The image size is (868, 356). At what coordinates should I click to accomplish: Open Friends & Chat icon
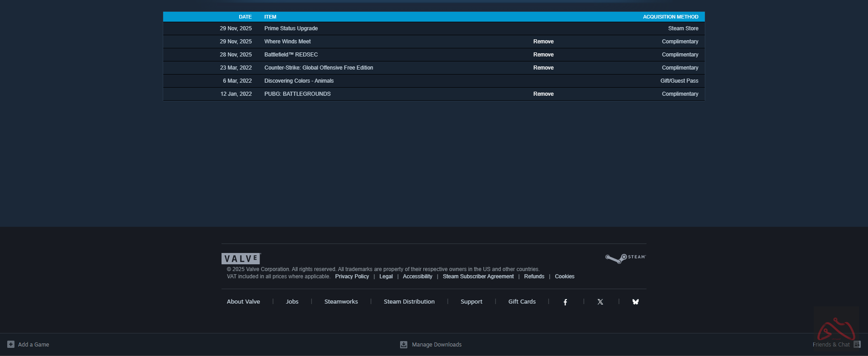pos(857,344)
